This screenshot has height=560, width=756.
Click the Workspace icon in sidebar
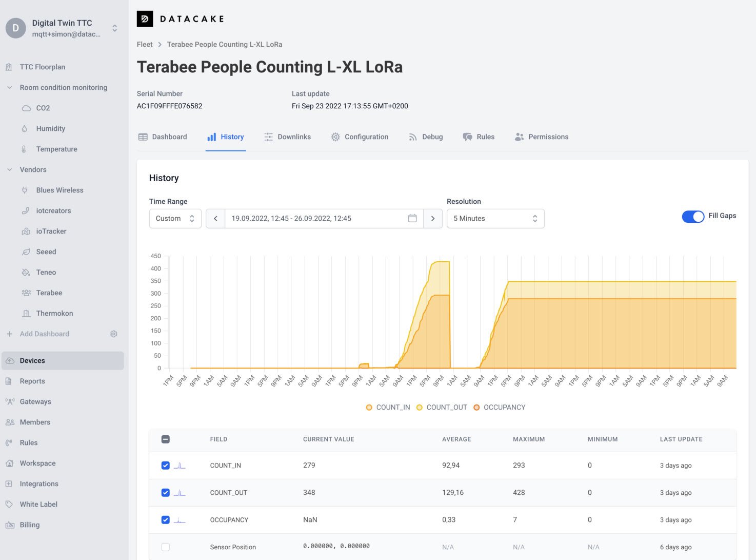coord(9,464)
